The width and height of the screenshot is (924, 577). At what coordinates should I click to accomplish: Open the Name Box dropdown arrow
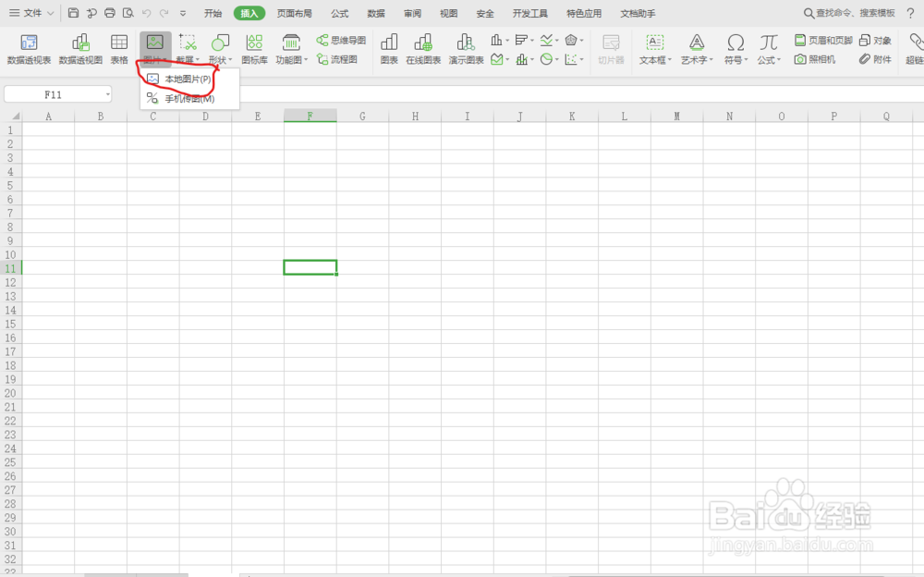[108, 94]
